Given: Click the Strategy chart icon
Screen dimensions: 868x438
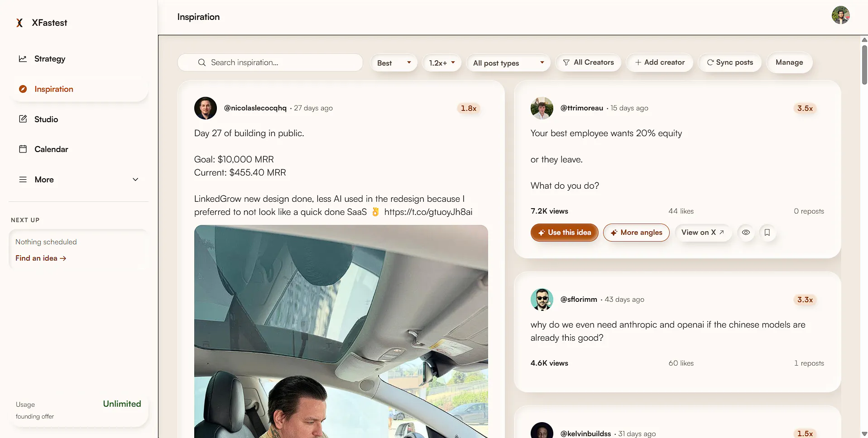Looking at the screenshot, I should pos(23,59).
